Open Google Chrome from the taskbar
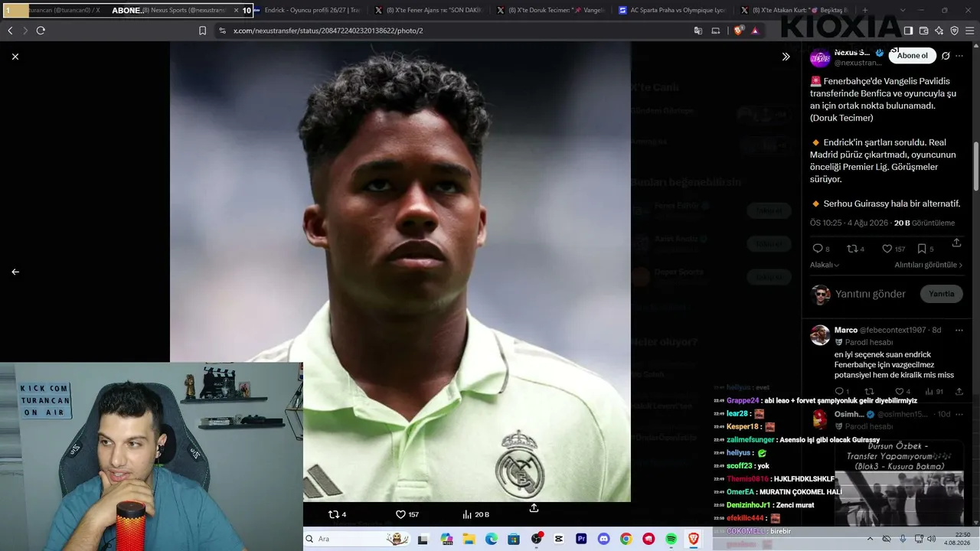 coord(626,539)
